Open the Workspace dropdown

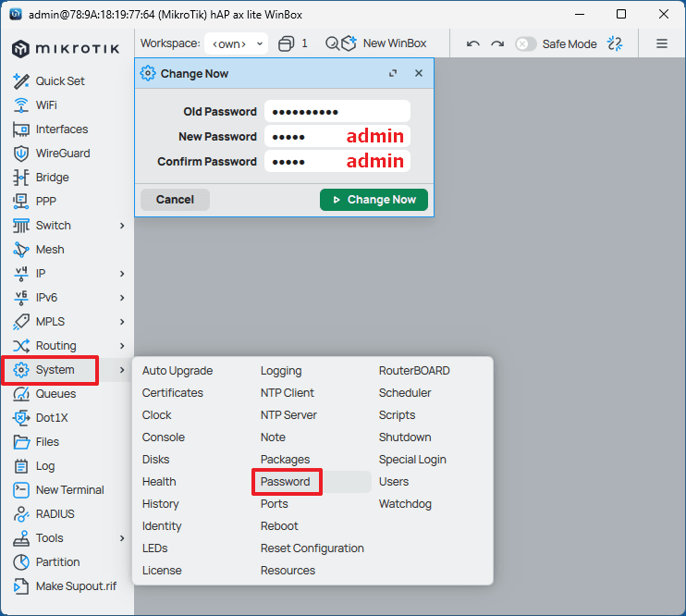(x=235, y=43)
